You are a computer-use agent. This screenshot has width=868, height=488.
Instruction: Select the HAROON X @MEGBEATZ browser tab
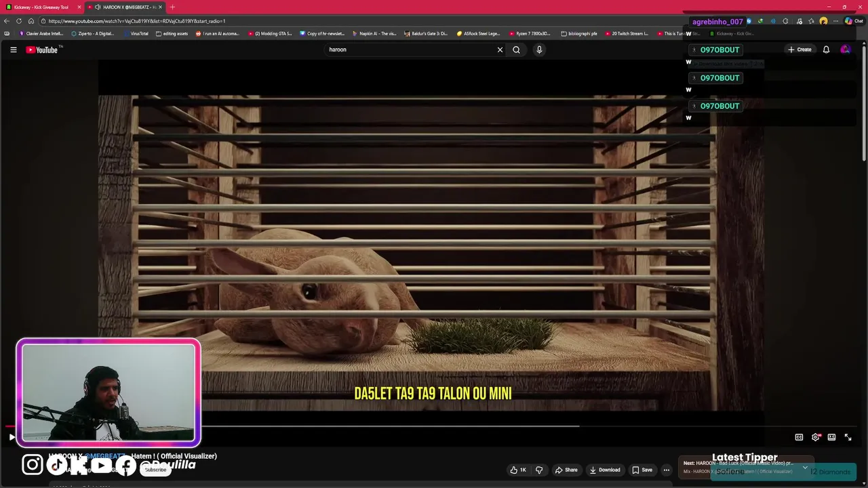click(125, 7)
